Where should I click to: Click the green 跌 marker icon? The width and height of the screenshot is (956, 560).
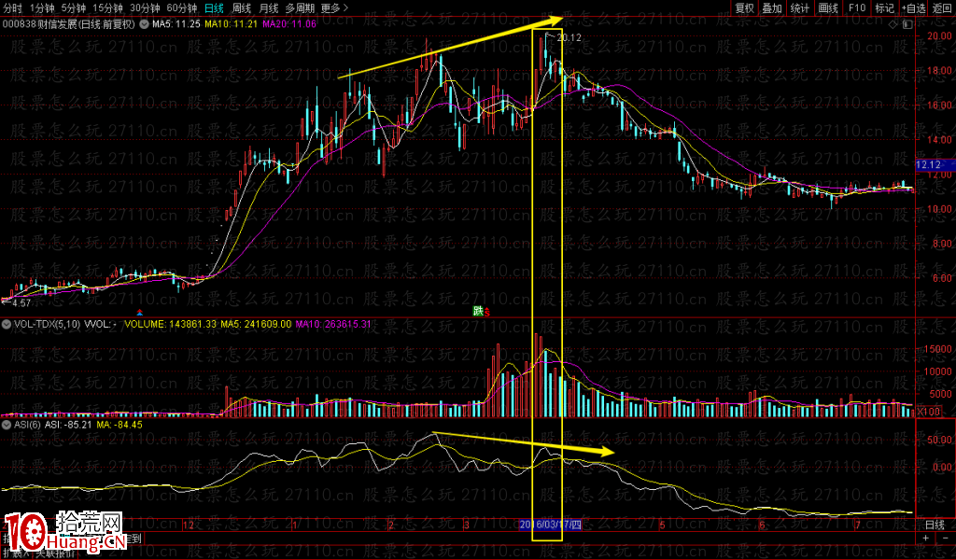[478, 312]
